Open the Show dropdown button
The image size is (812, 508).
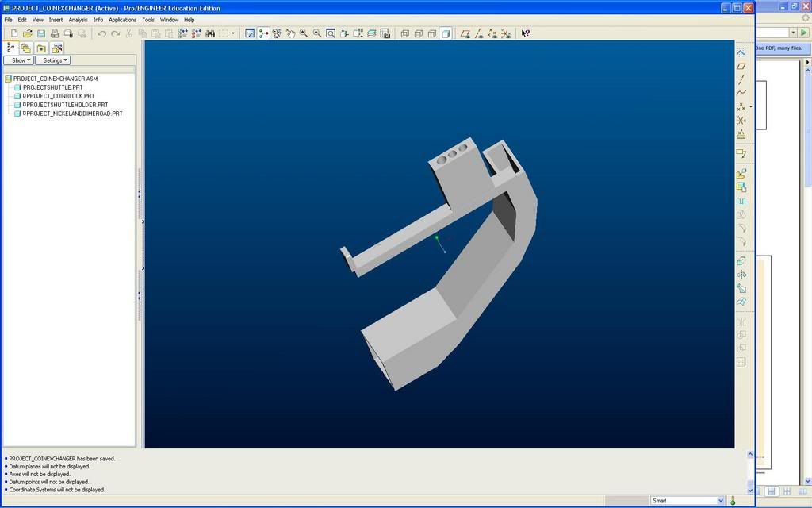click(19, 60)
